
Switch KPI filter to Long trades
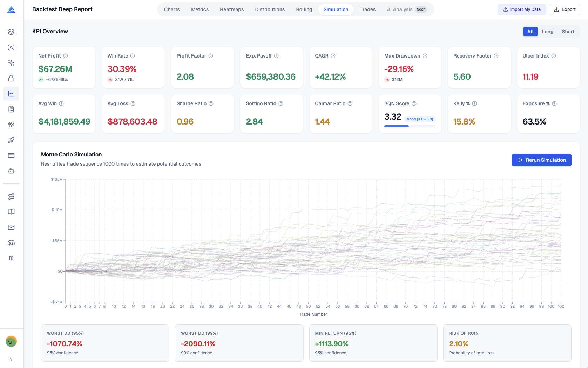pos(547,32)
